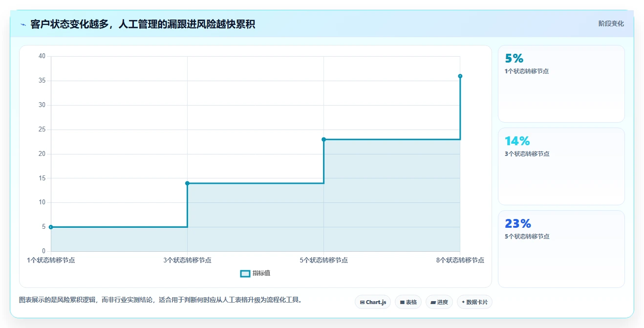
Task: Click x-axis label 5个状态转移节点
Action: pos(323,261)
